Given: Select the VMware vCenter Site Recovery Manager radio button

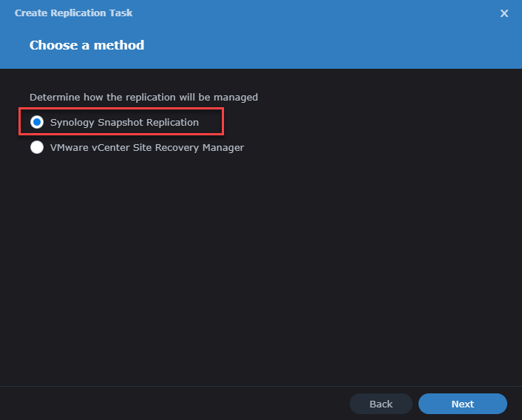Looking at the screenshot, I should point(36,147).
